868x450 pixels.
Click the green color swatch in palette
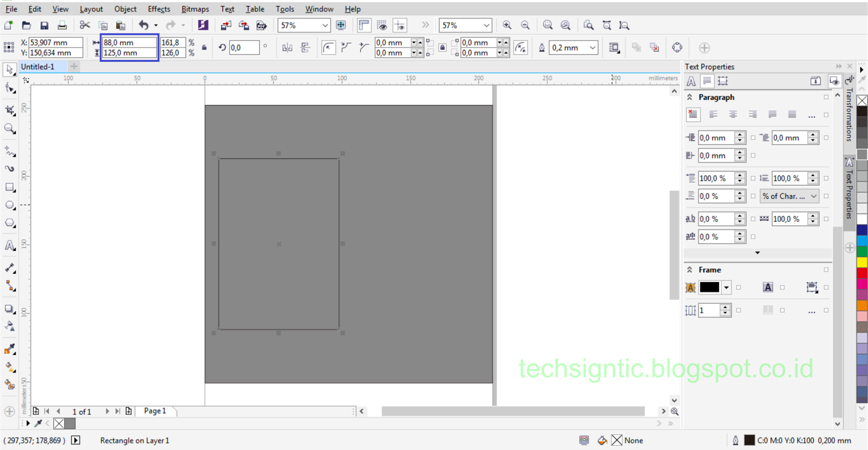pos(861,252)
